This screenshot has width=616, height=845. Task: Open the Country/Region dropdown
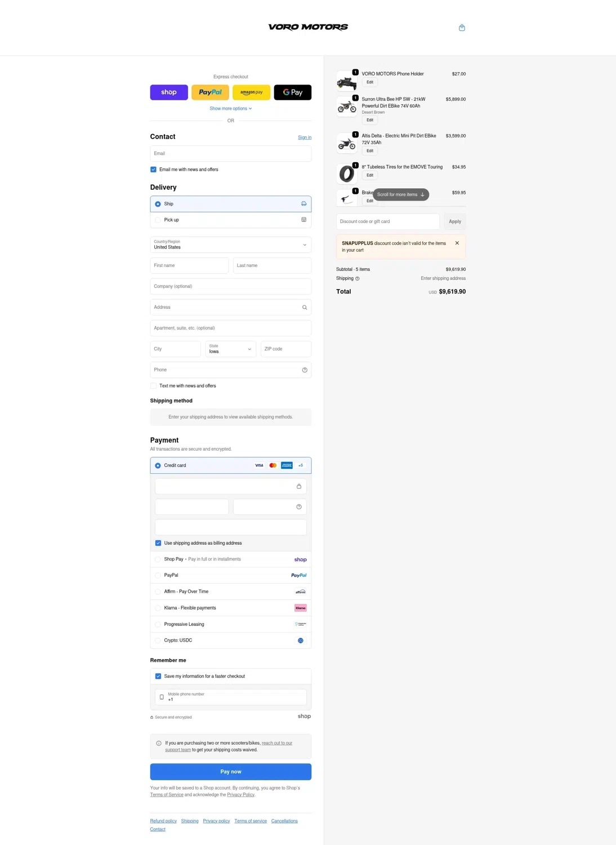(x=231, y=244)
